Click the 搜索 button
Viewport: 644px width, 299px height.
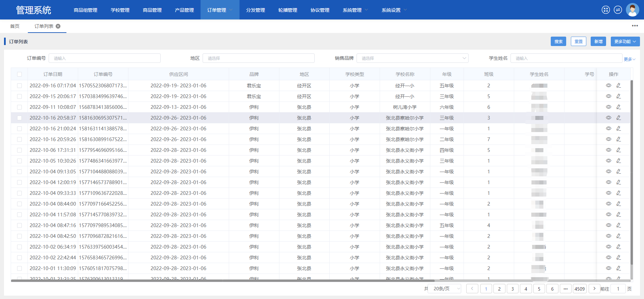(558, 41)
